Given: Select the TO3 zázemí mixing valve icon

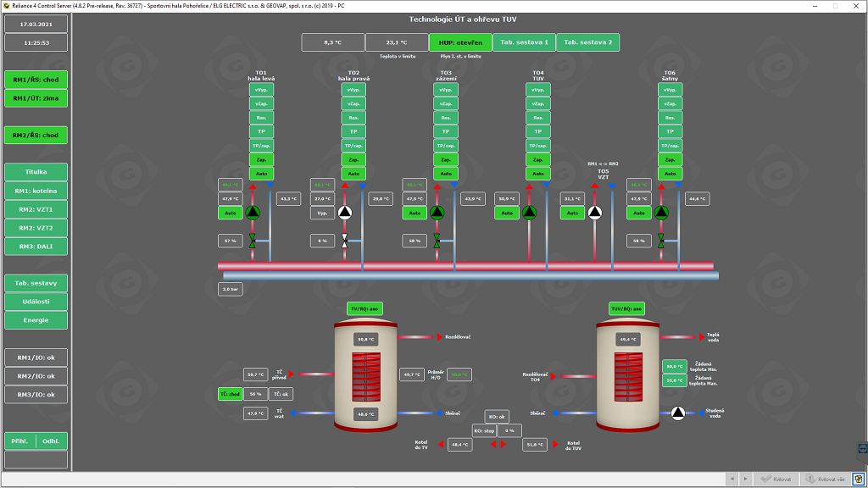Looking at the screenshot, I should click(437, 241).
